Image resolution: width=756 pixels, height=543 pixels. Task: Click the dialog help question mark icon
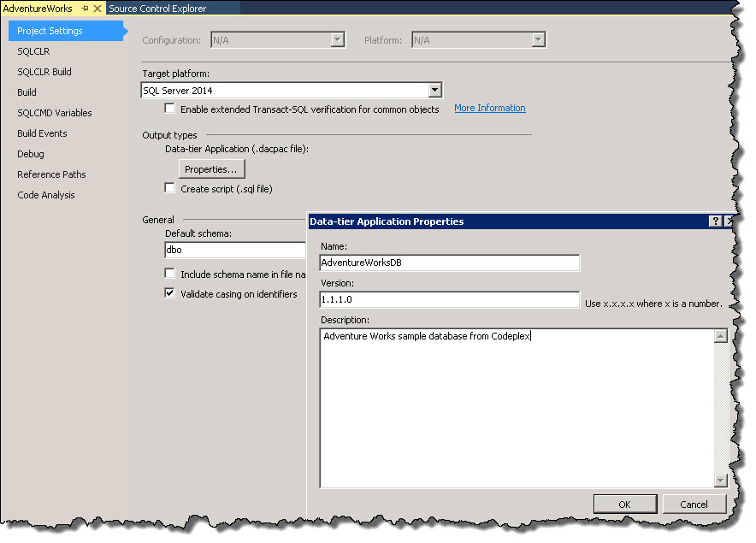click(x=715, y=221)
